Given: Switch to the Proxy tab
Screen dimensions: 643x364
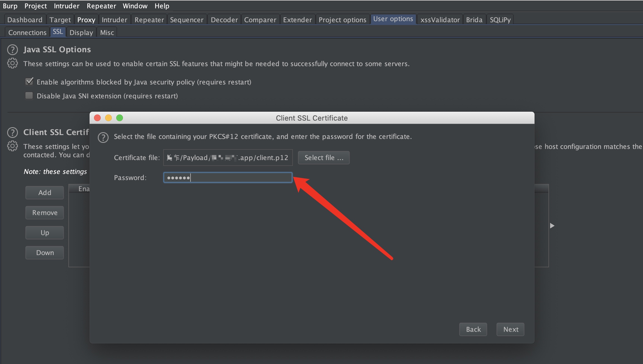Looking at the screenshot, I should point(86,20).
